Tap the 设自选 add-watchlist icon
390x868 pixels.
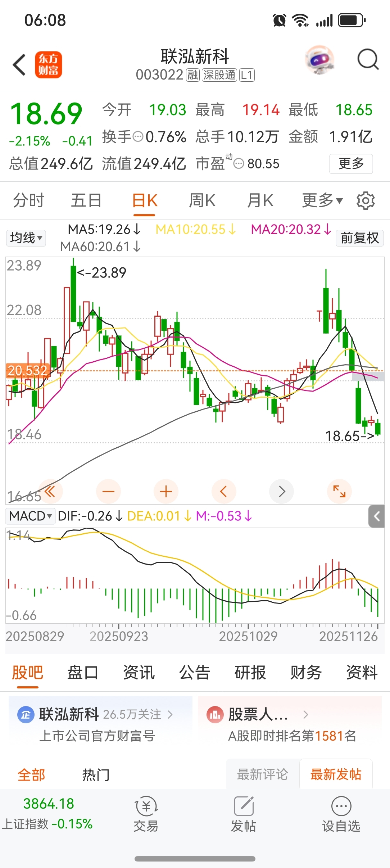click(341, 806)
